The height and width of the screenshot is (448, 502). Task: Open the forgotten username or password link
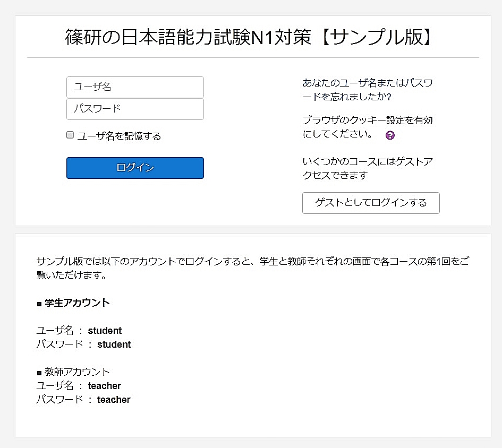click(368, 90)
